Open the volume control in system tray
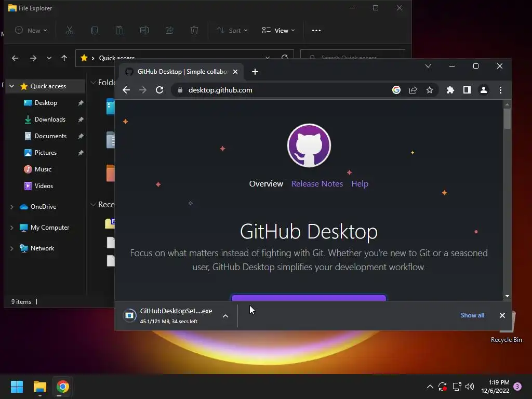532x399 pixels. 470,387
